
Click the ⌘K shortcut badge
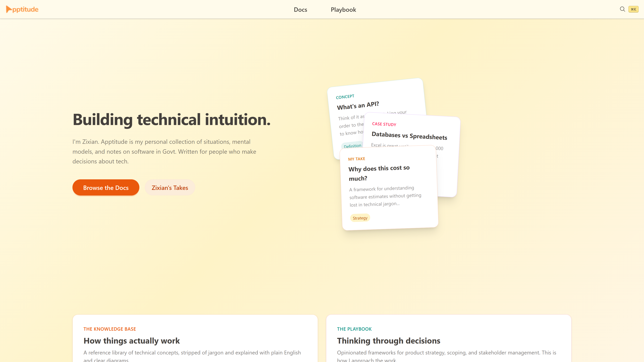click(x=633, y=9)
